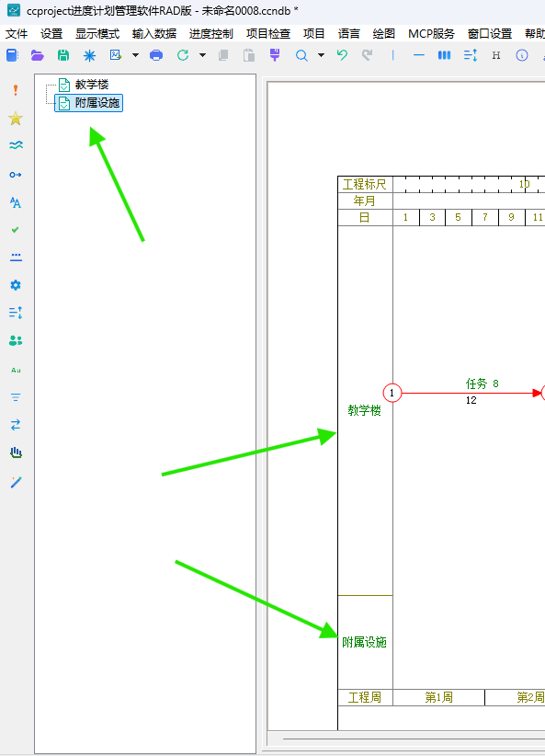The height and width of the screenshot is (756, 545).
Task: Click the three vertical bars icon
Action: [444, 55]
